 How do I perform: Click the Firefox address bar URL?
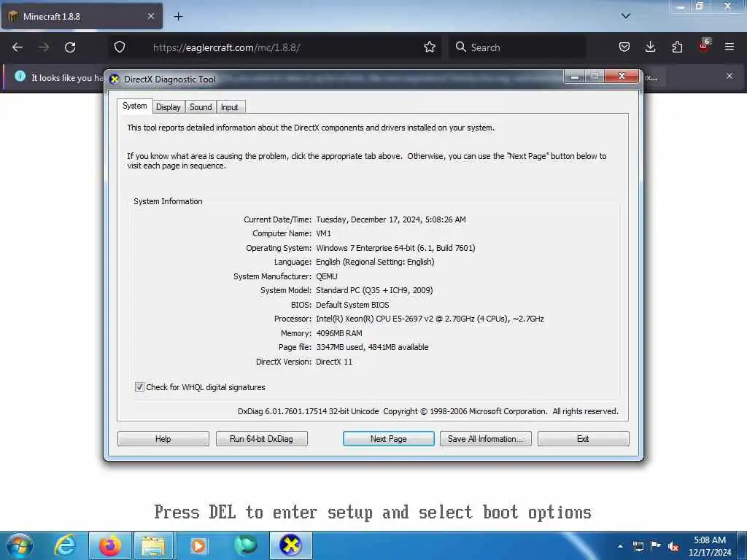pyautogui.click(x=226, y=47)
